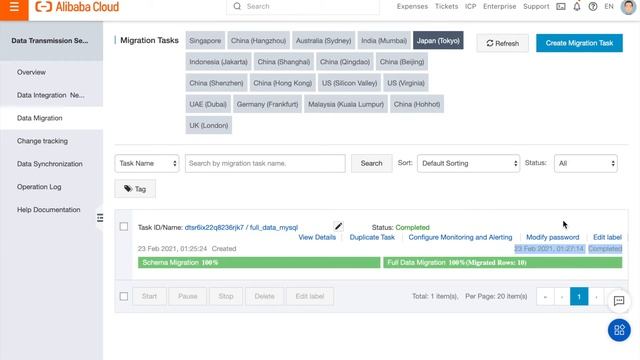
Task: Open Configure Monitoring and Alerting
Action: coord(460,237)
